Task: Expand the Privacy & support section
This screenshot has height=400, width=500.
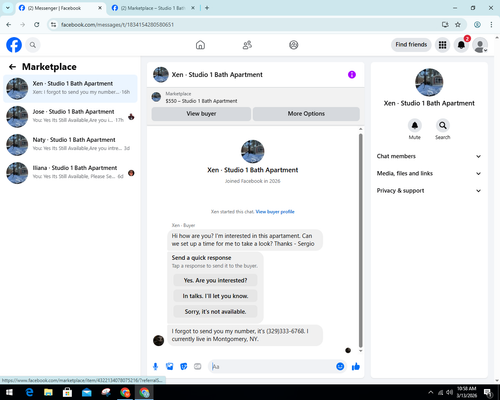Action: click(429, 191)
